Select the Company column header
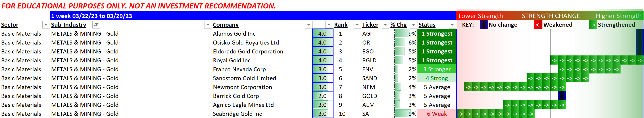 click(x=225, y=25)
